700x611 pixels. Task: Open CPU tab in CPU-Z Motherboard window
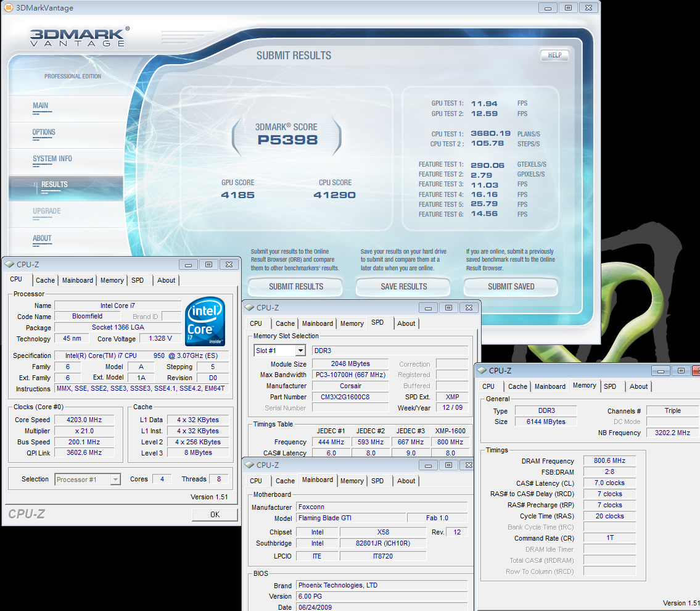(256, 481)
